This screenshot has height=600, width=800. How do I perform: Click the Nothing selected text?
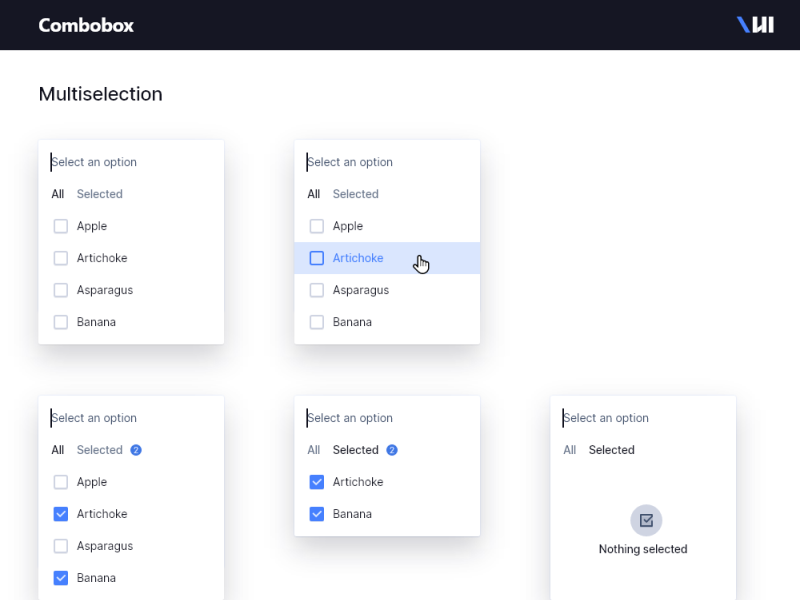643,549
